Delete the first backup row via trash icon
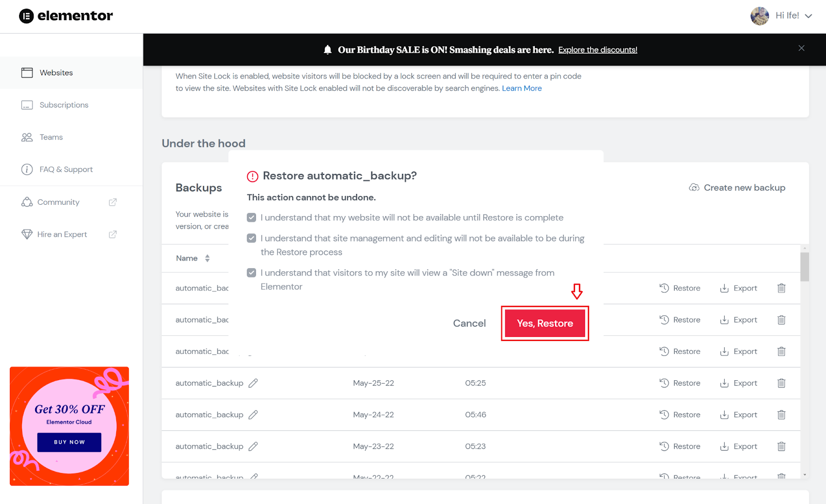 point(782,288)
